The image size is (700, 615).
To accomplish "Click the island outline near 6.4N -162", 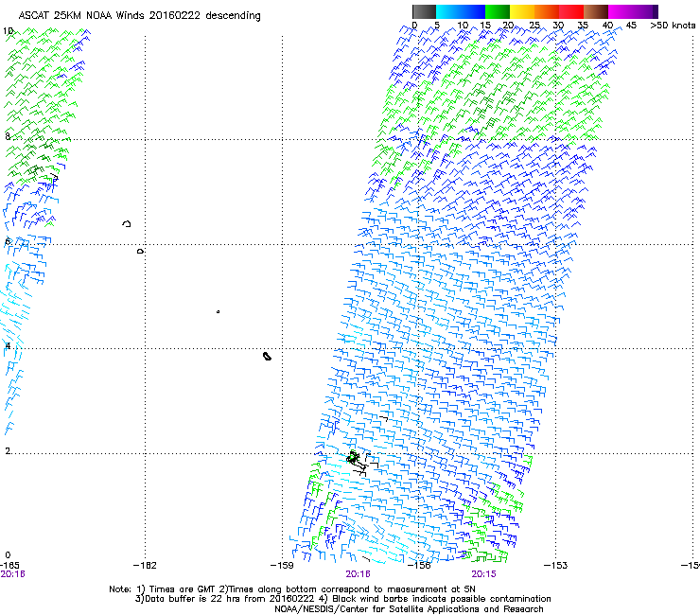I will [x=127, y=223].
